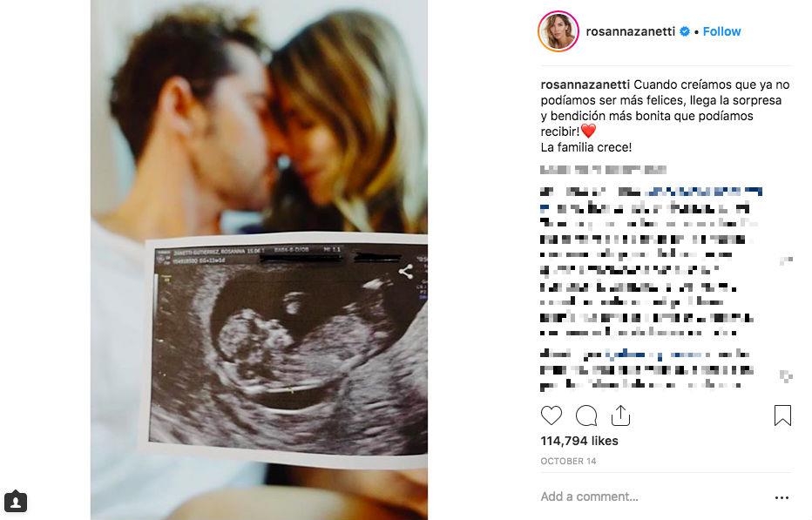Click the rosannazanetti username in post header
This screenshot has width=812, height=520.
pyautogui.click(x=630, y=31)
